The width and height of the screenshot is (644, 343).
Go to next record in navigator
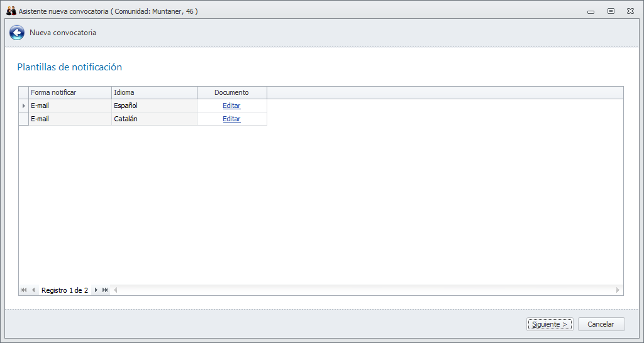pos(96,290)
